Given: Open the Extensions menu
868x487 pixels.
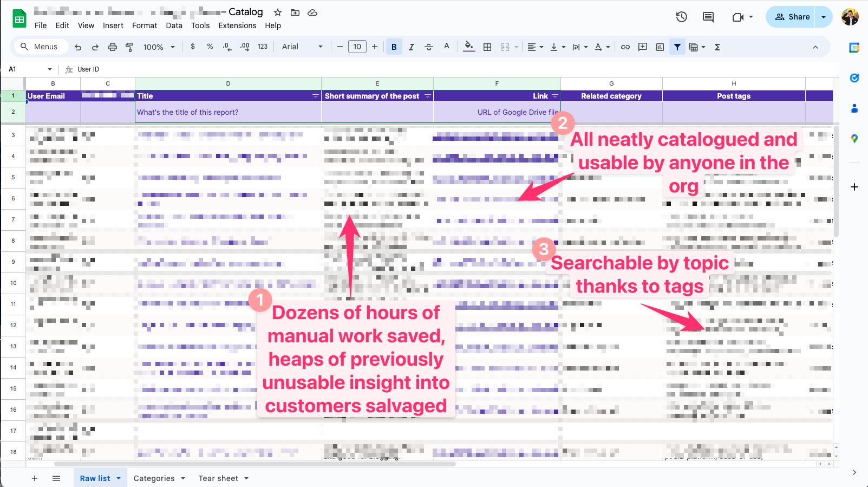Looking at the screenshot, I should [237, 25].
